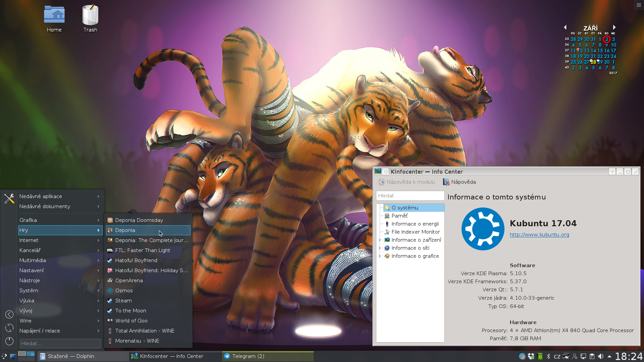Click the KInfocenter title bar help button
The height and width of the screenshot is (362, 644).
(x=612, y=172)
